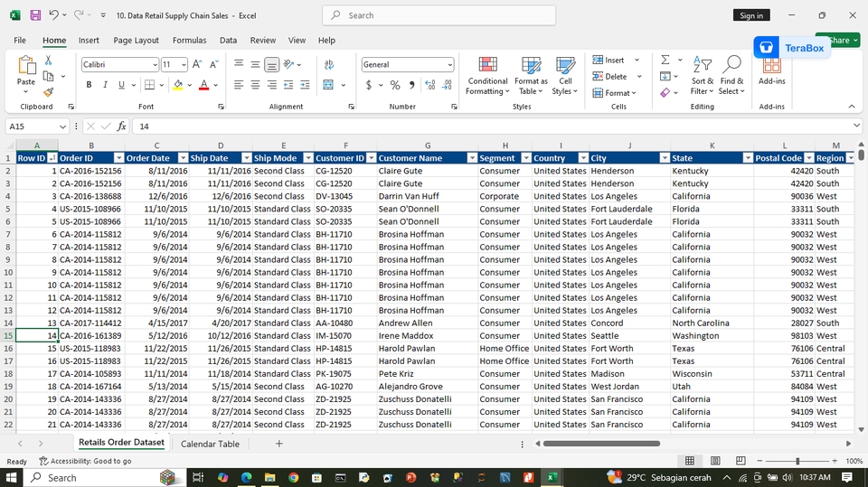Open the View ribbon tab

coord(297,41)
